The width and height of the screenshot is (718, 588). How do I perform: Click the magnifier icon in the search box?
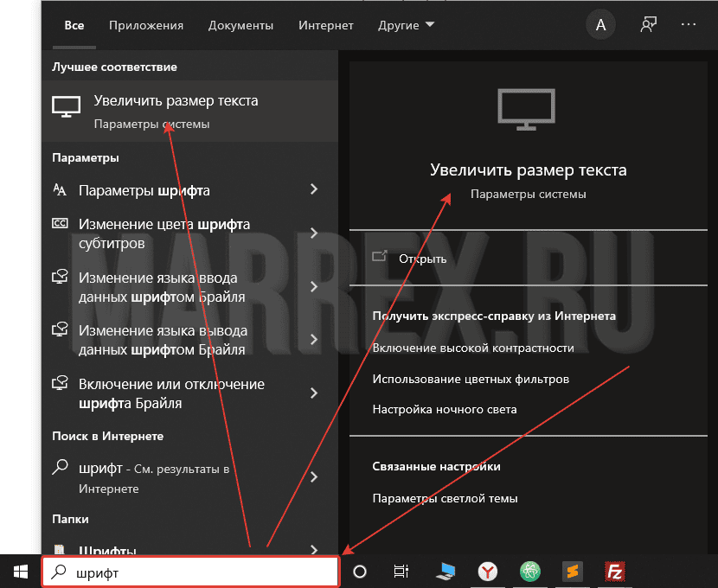tap(59, 572)
